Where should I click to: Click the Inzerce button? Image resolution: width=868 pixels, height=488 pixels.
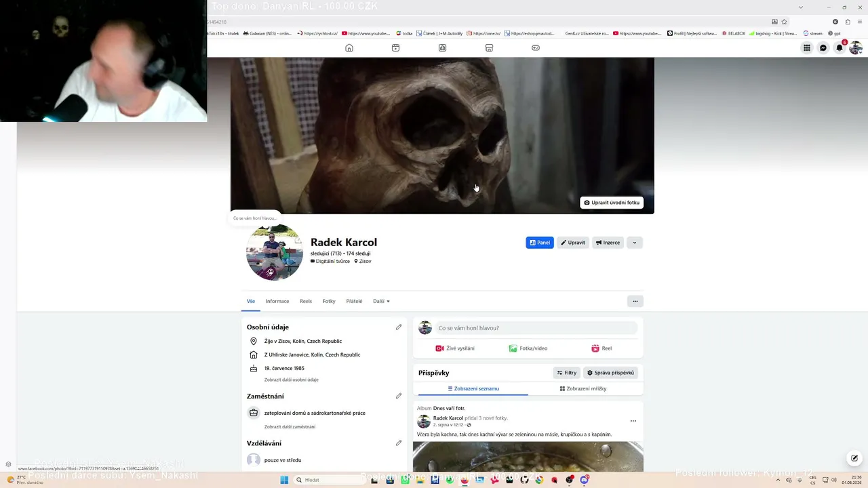coord(608,243)
